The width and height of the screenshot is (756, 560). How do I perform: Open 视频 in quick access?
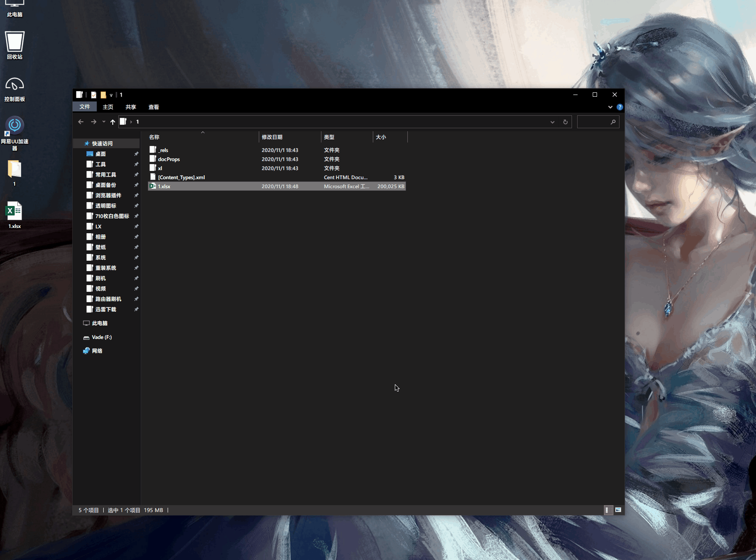coord(100,288)
